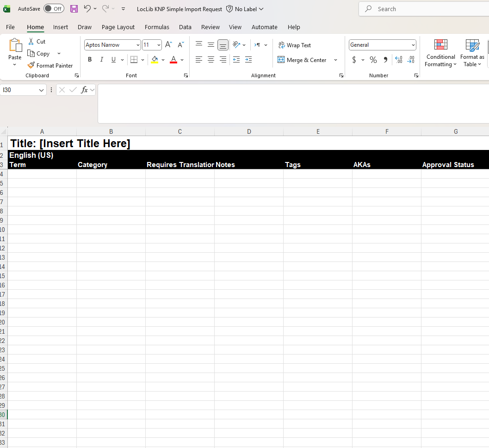Toggle underline formatting
The width and height of the screenshot is (489, 448).
pyautogui.click(x=113, y=60)
